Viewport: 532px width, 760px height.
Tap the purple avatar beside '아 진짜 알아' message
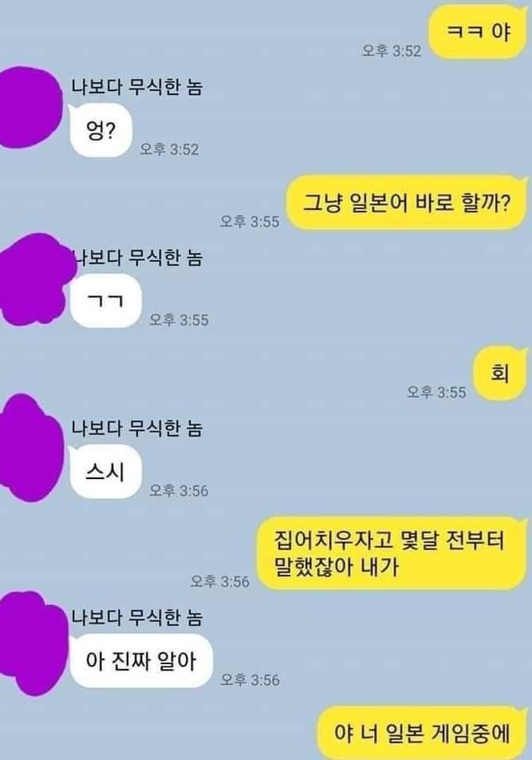click(32, 643)
